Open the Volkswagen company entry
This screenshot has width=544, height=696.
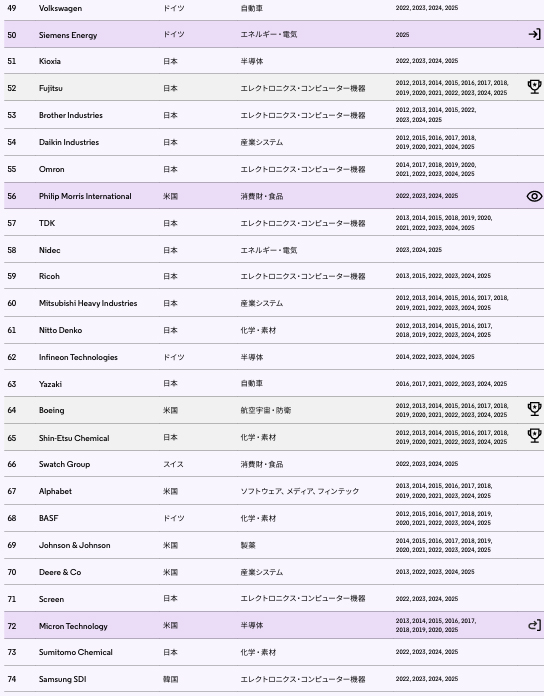tap(60, 8)
